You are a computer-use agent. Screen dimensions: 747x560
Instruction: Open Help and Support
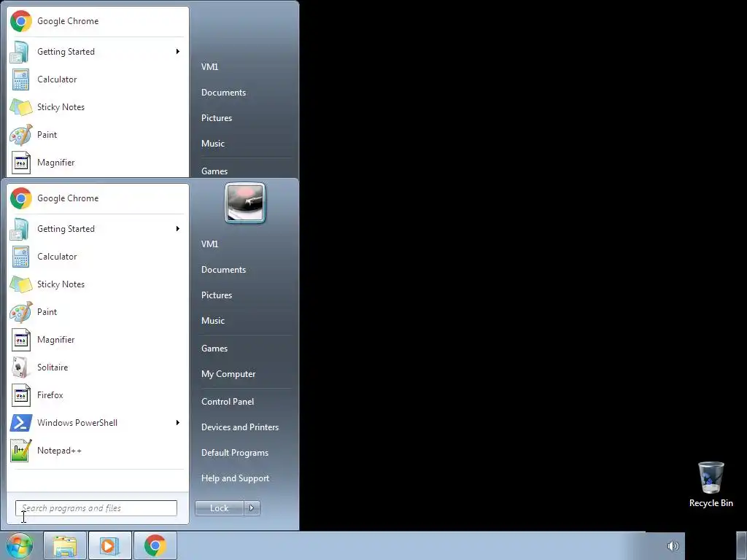(x=235, y=478)
